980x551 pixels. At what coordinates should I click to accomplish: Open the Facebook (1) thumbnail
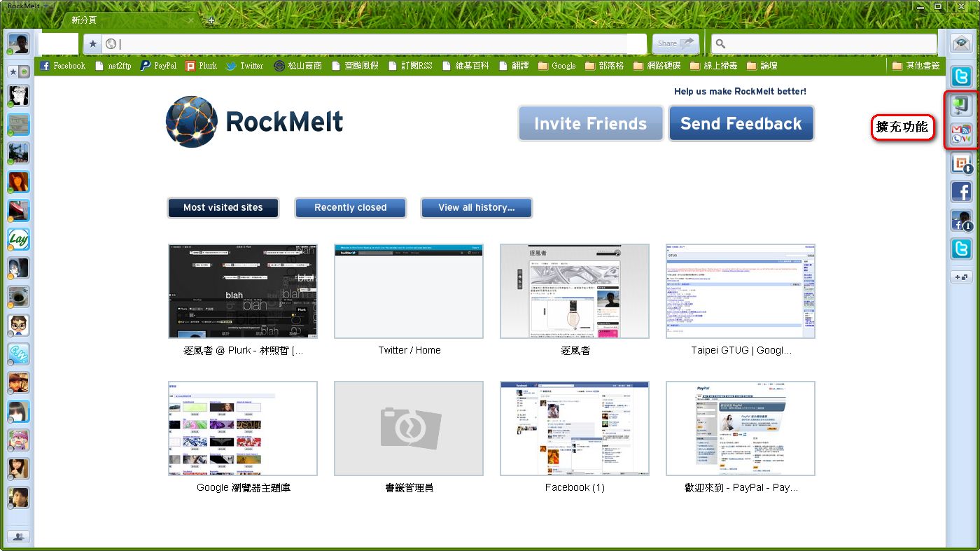[x=575, y=428]
